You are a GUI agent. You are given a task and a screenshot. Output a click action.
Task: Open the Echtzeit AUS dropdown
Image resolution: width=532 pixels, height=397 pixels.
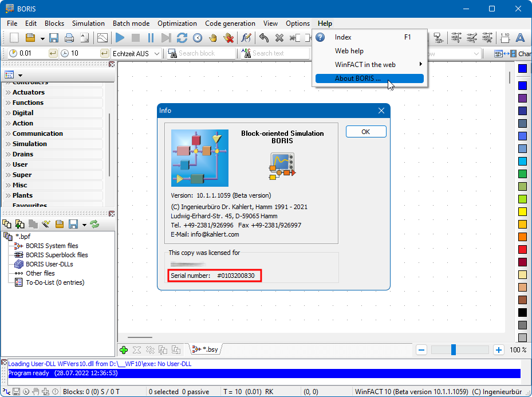157,54
